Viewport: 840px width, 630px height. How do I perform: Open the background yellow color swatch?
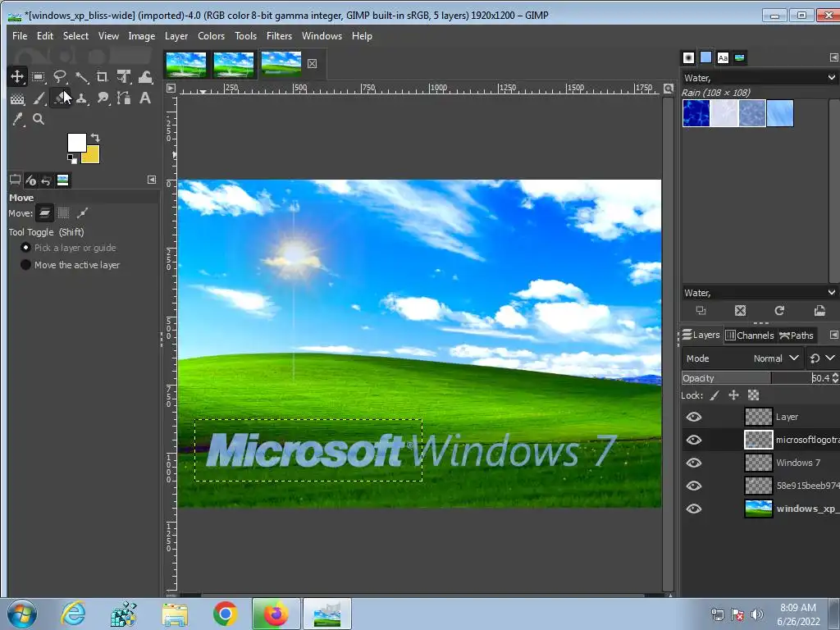coord(93,157)
